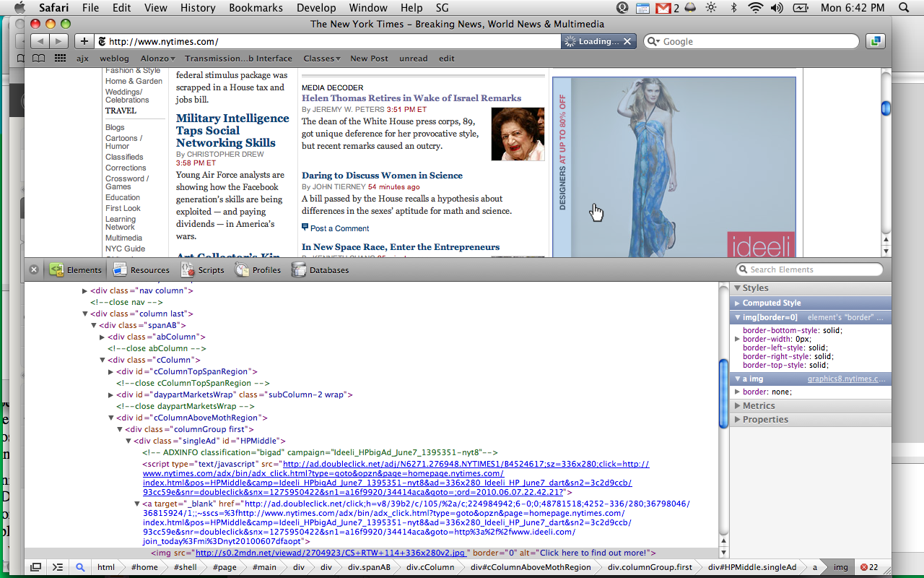
Task: Click the Post a Comment link
Action: [x=339, y=228]
